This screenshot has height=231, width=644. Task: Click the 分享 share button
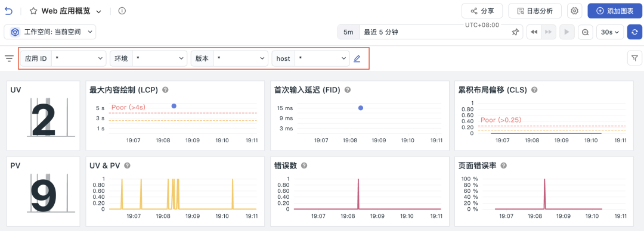pyautogui.click(x=482, y=11)
